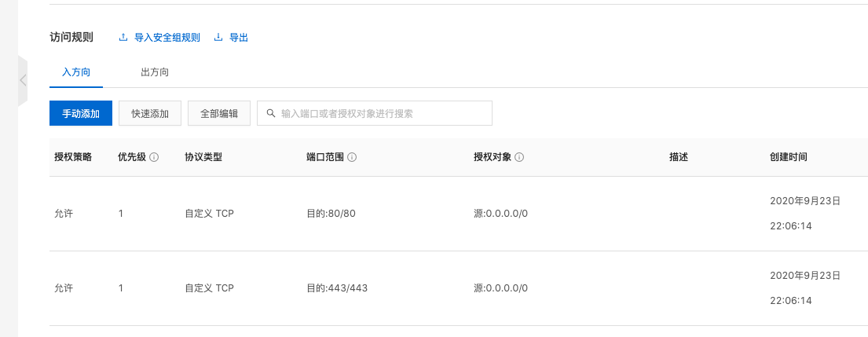Click the info icon beside 授权对象
The image size is (868, 337).
(519, 157)
